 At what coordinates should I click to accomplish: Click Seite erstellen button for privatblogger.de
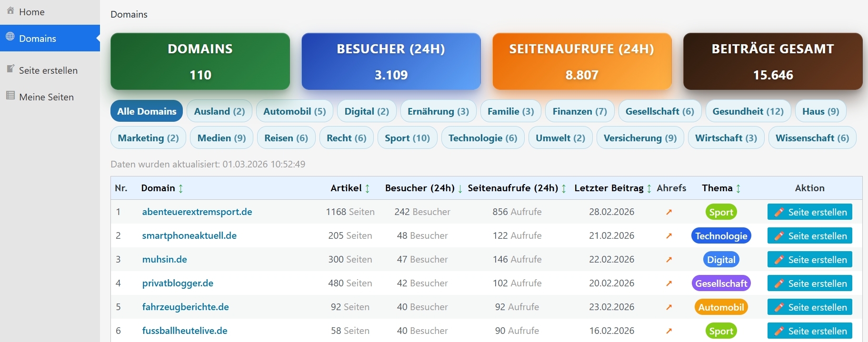[810, 283]
